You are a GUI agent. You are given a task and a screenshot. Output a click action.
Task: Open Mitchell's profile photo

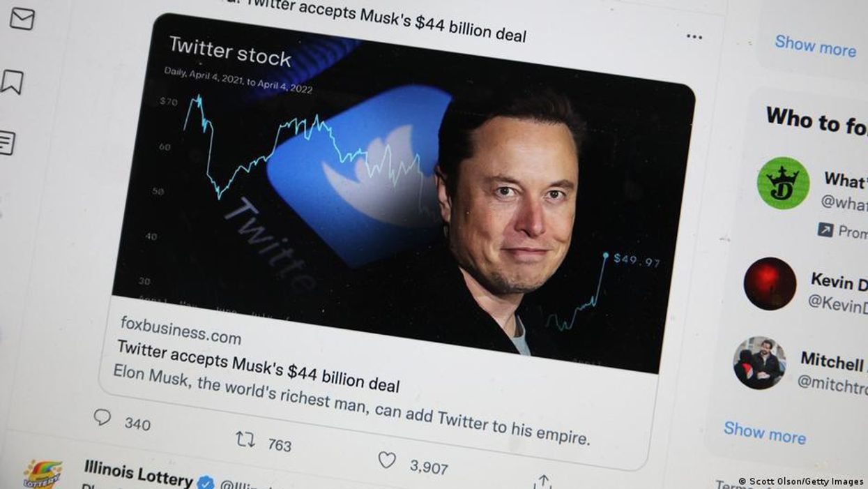pos(759,363)
